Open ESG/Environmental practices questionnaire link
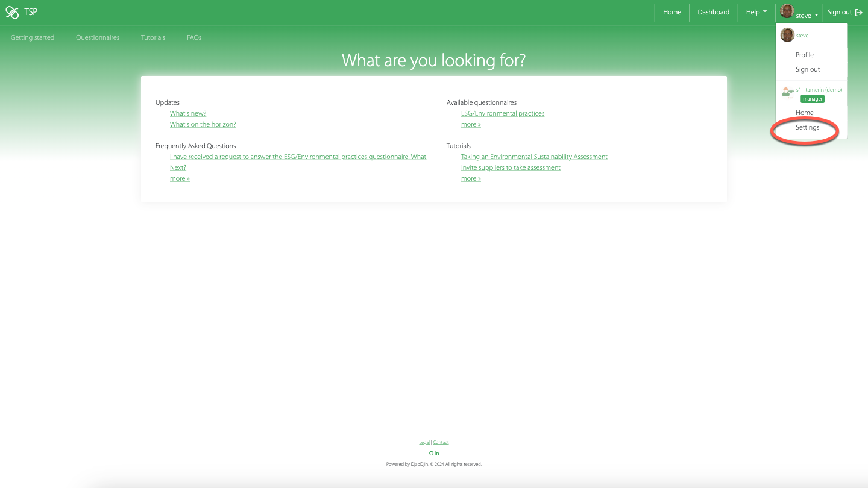The height and width of the screenshot is (488, 868). tap(502, 113)
